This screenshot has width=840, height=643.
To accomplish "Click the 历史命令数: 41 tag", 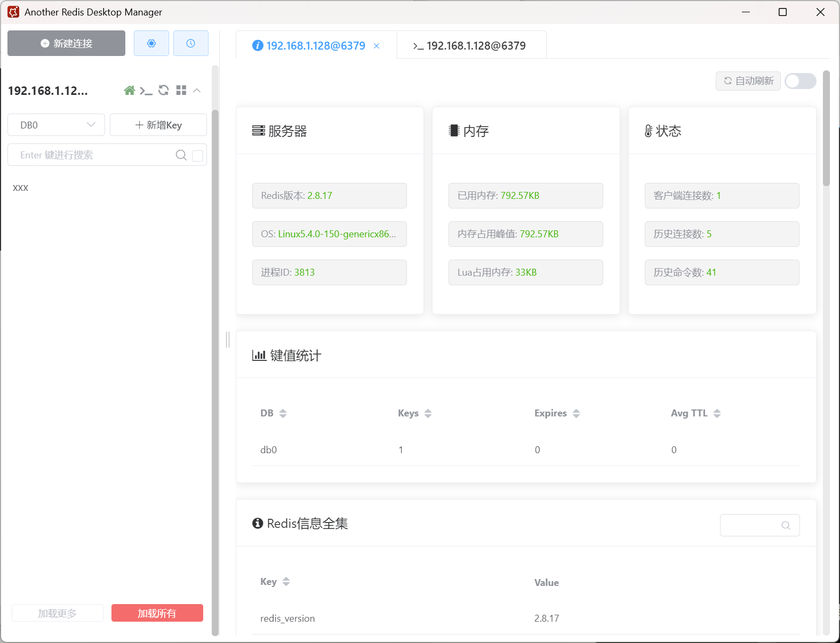I will point(722,272).
